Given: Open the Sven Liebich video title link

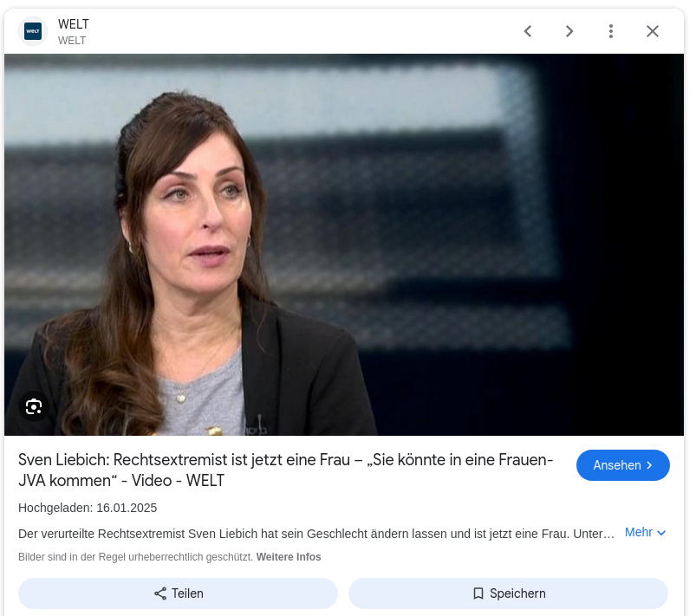Looking at the screenshot, I should tap(285, 470).
